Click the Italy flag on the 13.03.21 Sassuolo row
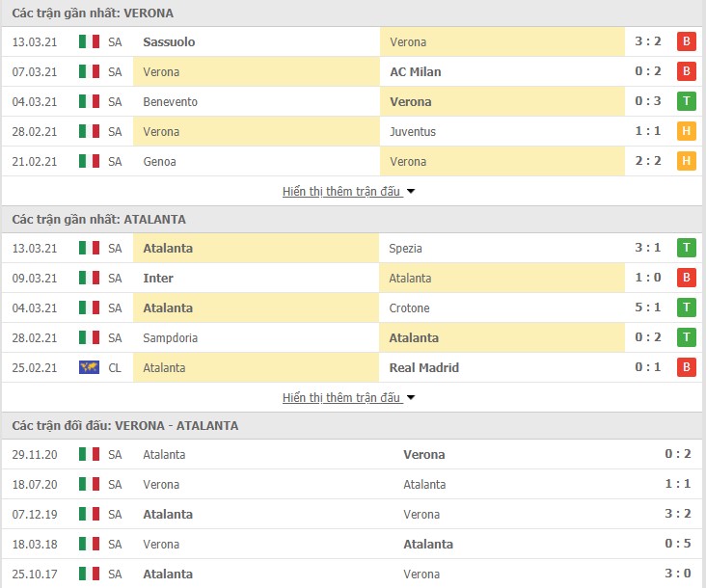This screenshot has height=588, width=706. point(89,41)
